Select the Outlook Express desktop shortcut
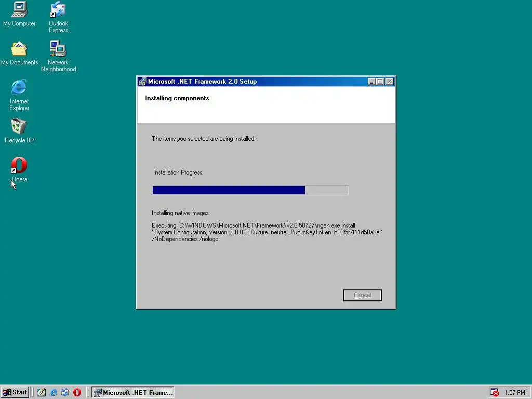 [x=58, y=17]
